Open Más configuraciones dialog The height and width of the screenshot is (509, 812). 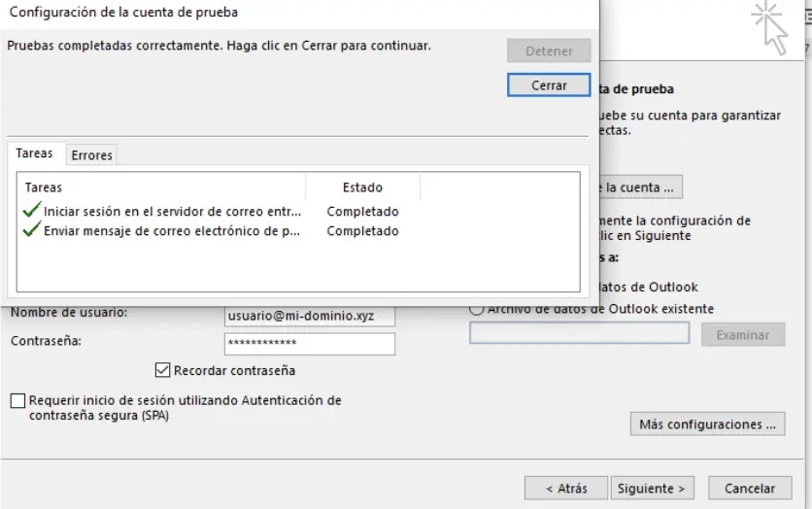[707, 424]
